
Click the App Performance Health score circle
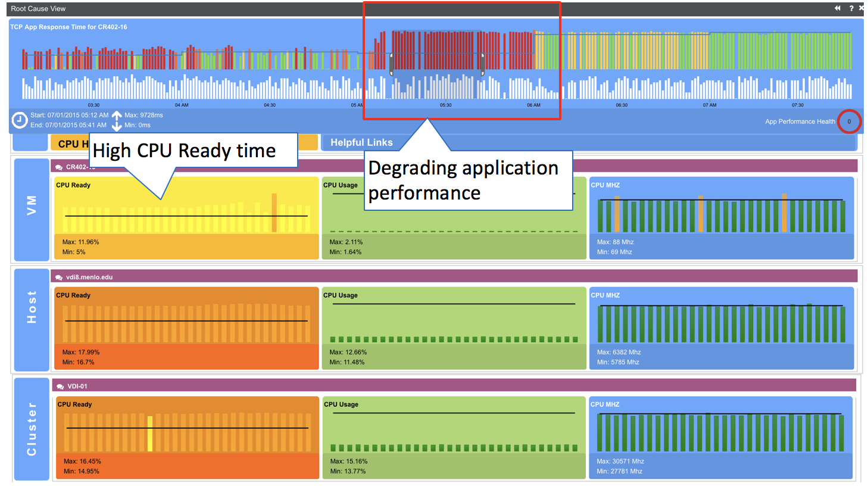[849, 121]
